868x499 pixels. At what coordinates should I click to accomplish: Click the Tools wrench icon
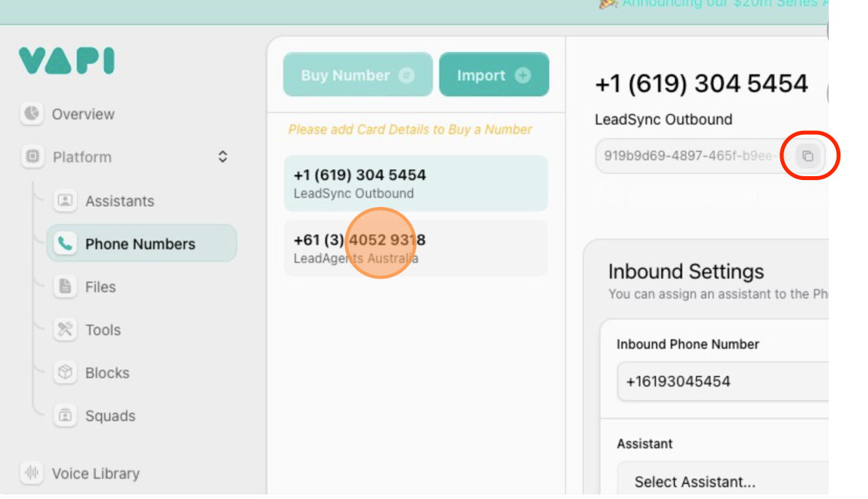(x=65, y=329)
